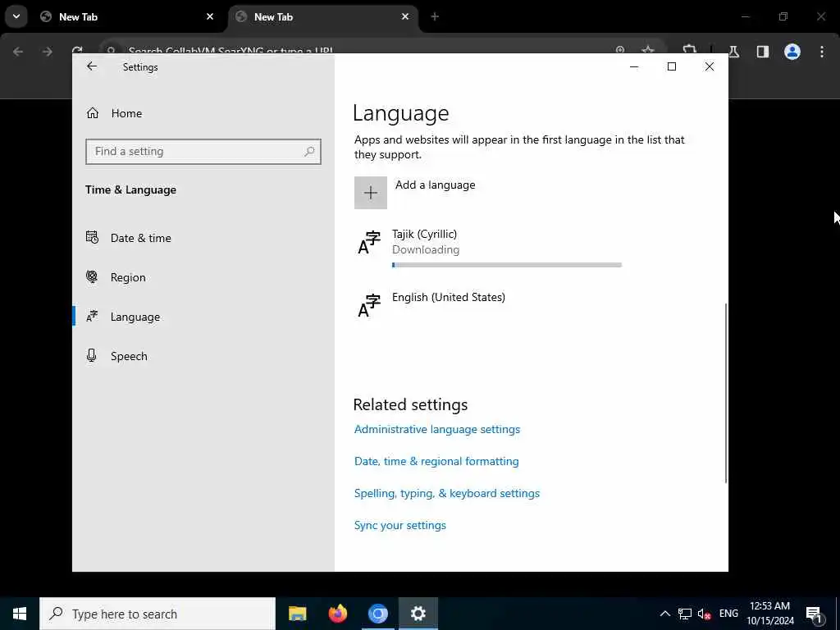Click the English (United States) language icon

coord(368,306)
